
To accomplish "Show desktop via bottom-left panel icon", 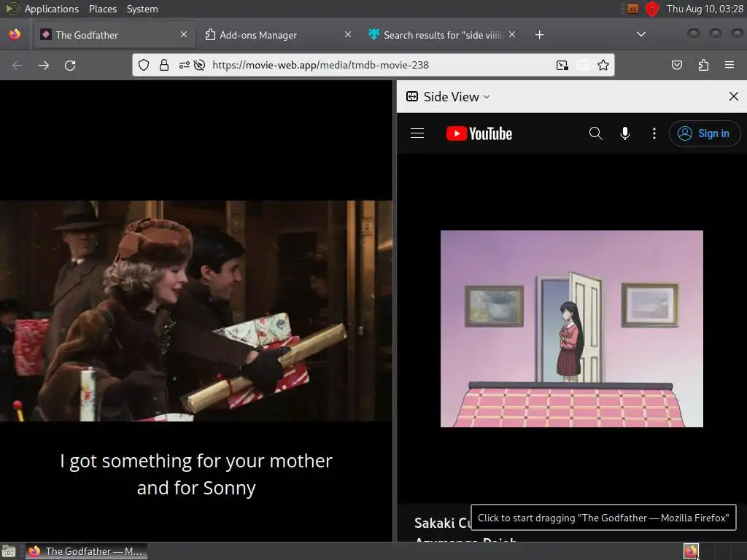I will (9, 552).
